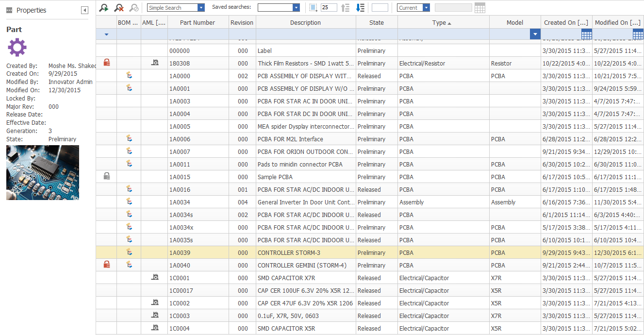The width and height of the screenshot is (644, 335).
Task: Focus the page size field showing 25
Action: (329, 8)
